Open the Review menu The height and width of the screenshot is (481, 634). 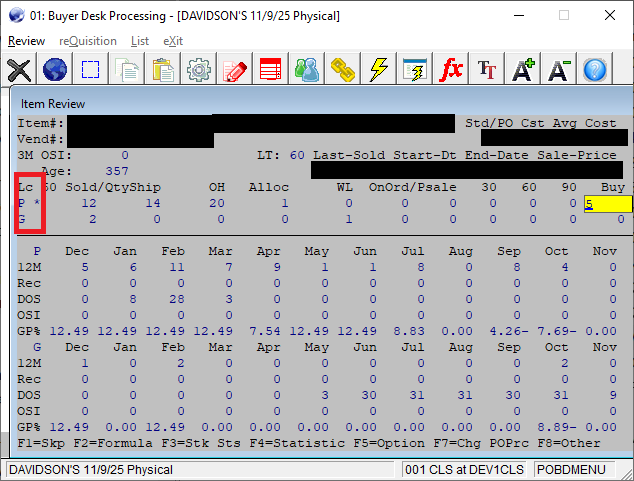pos(27,41)
